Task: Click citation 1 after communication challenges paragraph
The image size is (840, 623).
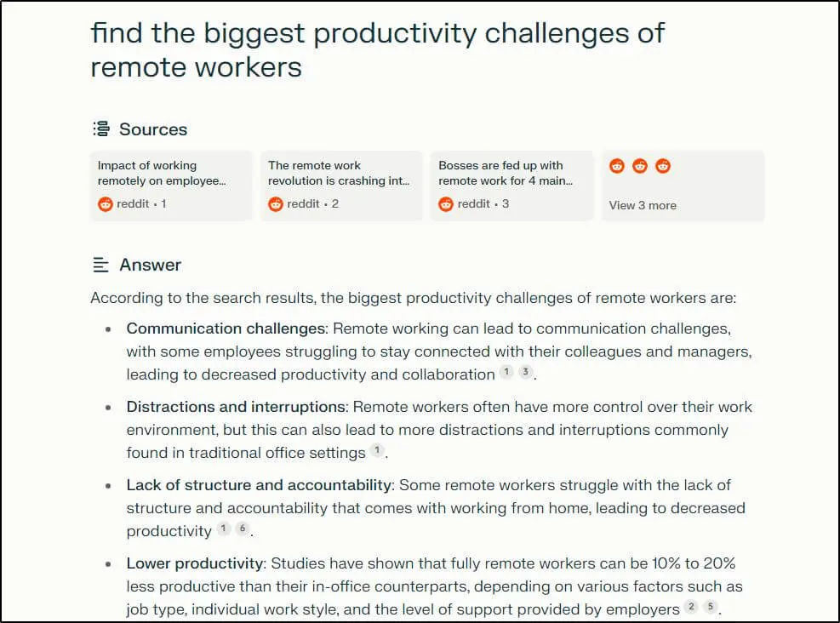Action: point(506,372)
